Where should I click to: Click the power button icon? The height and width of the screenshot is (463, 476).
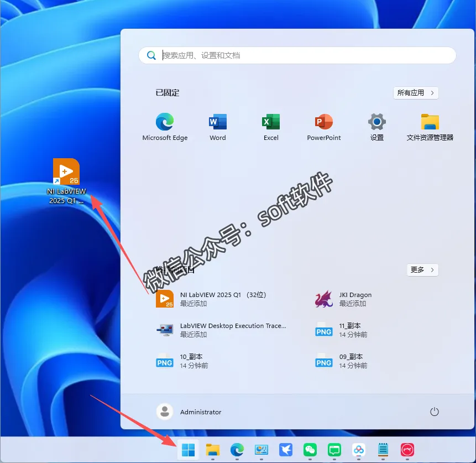click(x=435, y=412)
